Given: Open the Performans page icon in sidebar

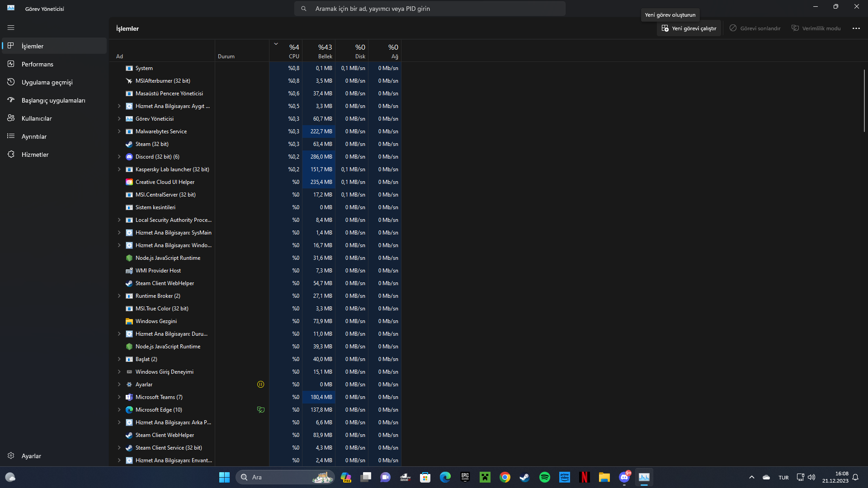Looking at the screenshot, I should point(11,64).
